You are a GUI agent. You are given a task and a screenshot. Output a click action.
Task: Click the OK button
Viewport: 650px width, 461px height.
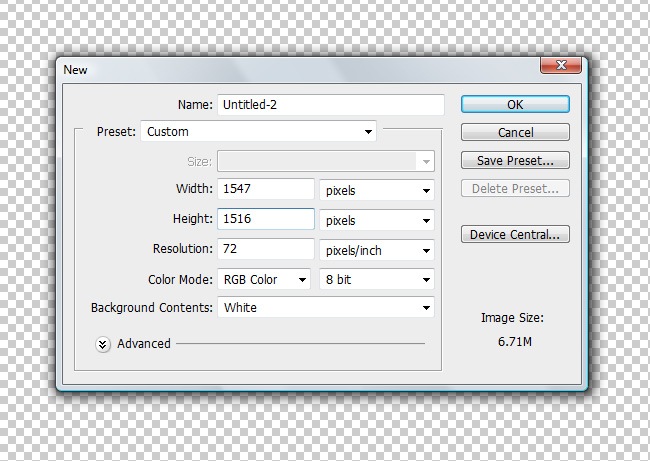coord(515,104)
